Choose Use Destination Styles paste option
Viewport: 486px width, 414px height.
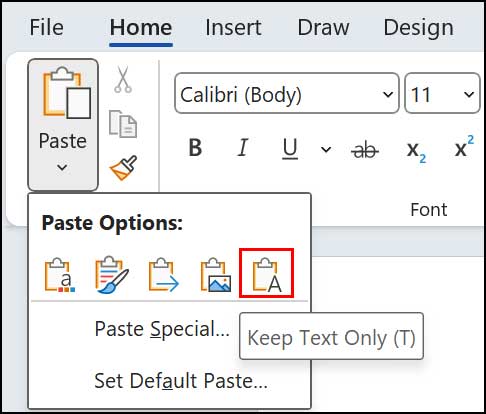click(x=163, y=275)
